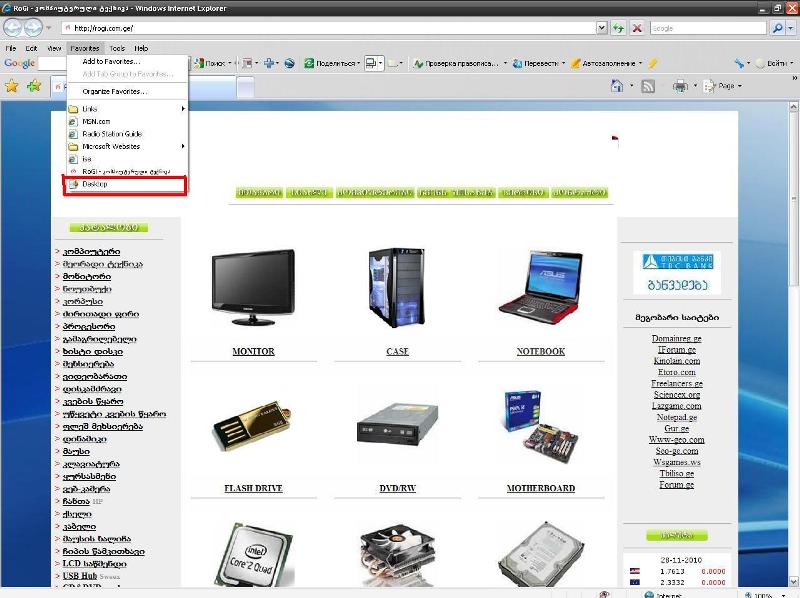Click the Asus notebook product image

(541, 287)
